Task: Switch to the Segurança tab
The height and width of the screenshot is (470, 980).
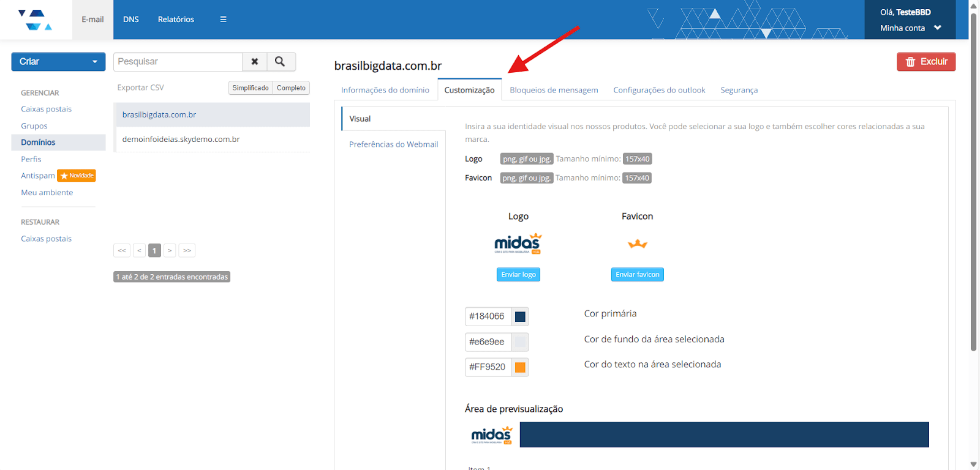Action: [x=739, y=90]
